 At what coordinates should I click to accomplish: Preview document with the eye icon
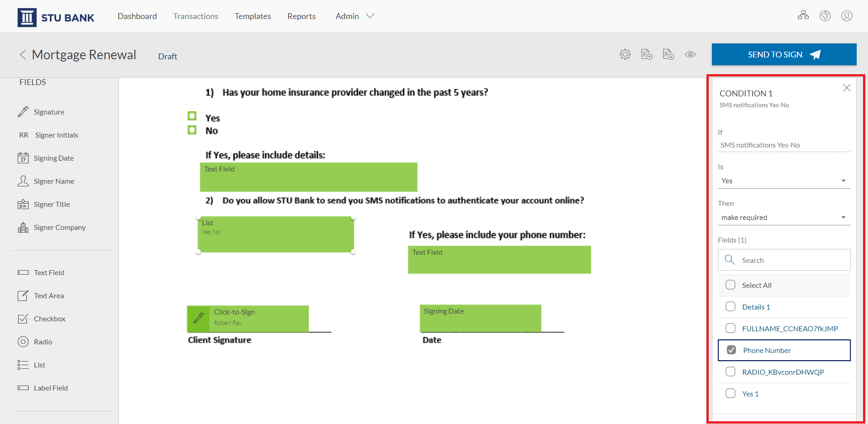click(690, 54)
